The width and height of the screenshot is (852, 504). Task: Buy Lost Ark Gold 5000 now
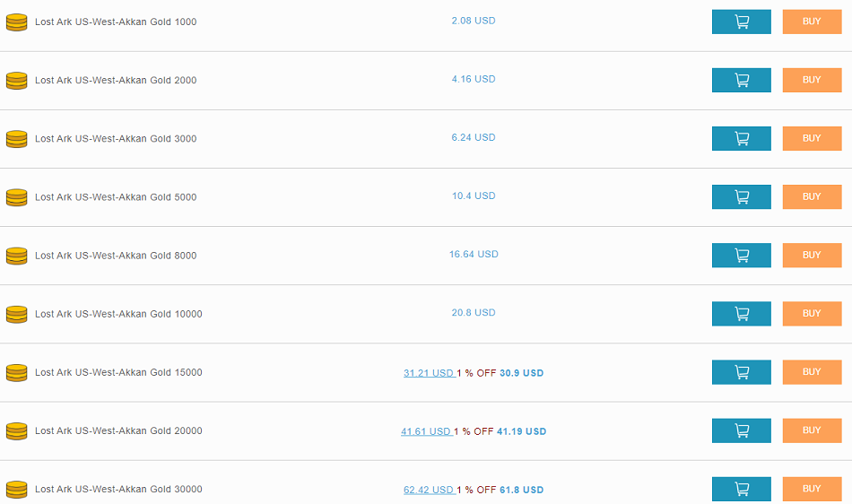coord(812,196)
